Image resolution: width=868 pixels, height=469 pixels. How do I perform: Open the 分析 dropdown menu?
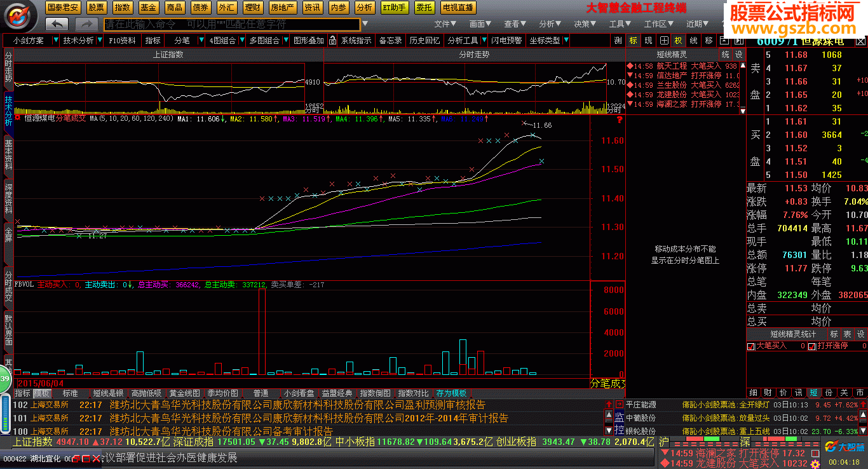coord(550,24)
